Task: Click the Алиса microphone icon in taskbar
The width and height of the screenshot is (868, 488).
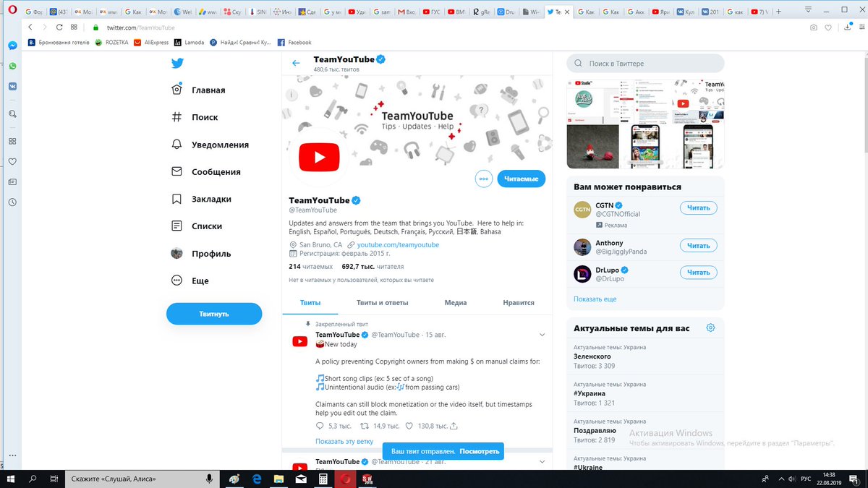Action: coord(209,479)
